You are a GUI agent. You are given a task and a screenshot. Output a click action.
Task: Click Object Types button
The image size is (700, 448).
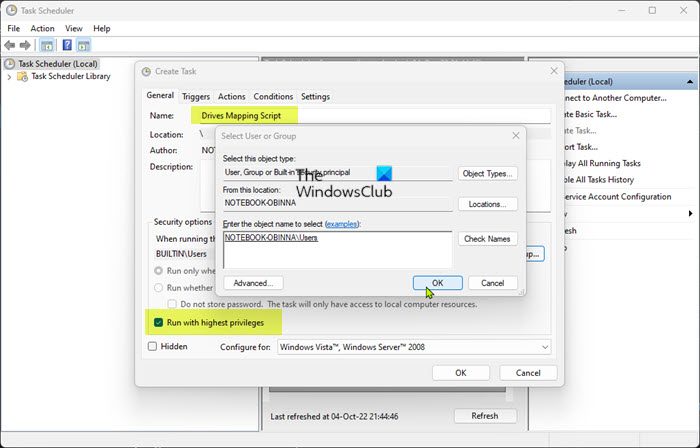tap(488, 174)
